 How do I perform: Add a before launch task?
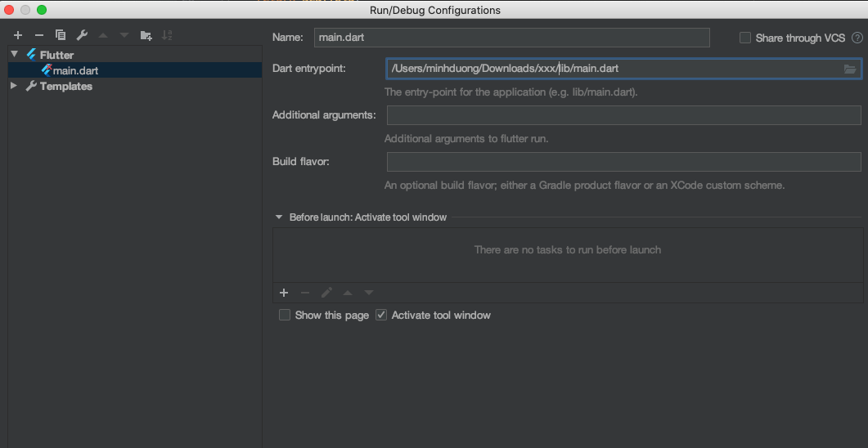click(x=284, y=293)
